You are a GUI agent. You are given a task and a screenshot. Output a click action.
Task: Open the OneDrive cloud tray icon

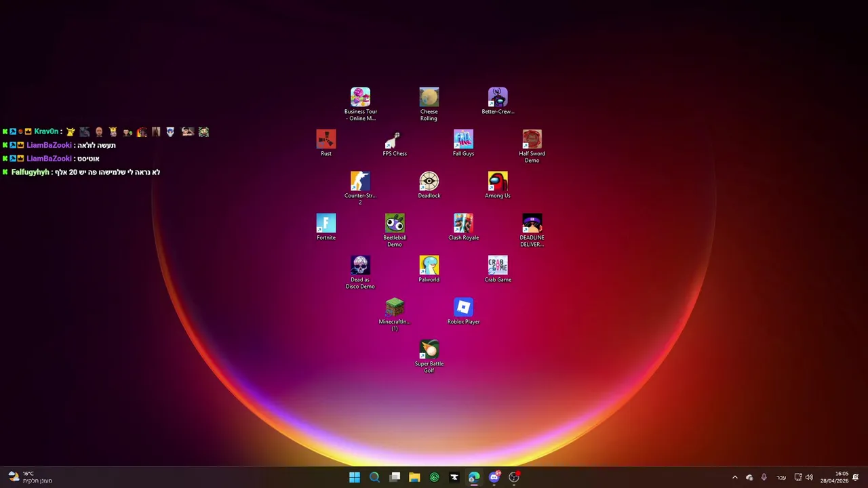coord(749,477)
